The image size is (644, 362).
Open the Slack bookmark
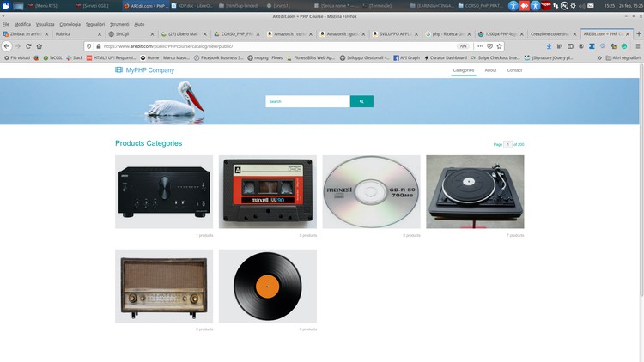[75, 57]
